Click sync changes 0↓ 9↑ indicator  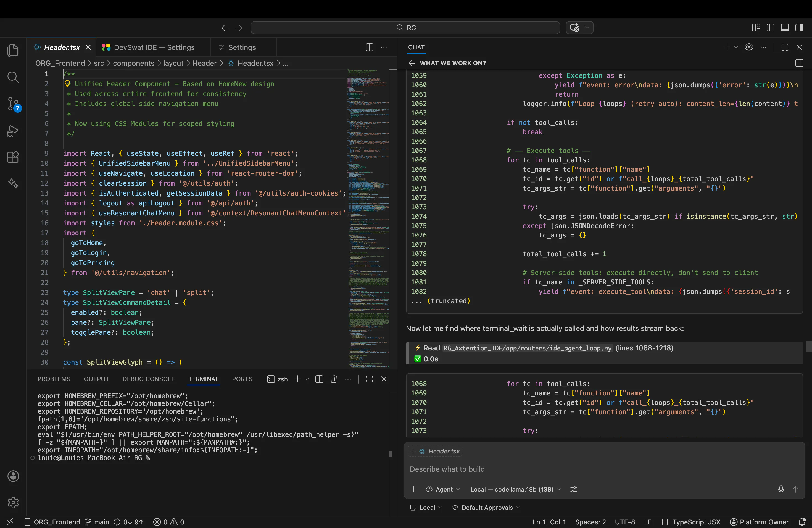[129, 522]
